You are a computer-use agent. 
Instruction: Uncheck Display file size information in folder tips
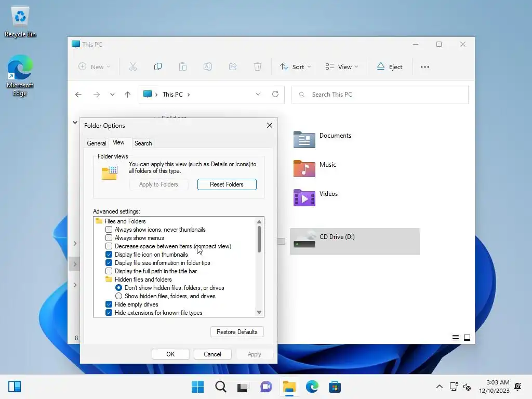(109, 263)
